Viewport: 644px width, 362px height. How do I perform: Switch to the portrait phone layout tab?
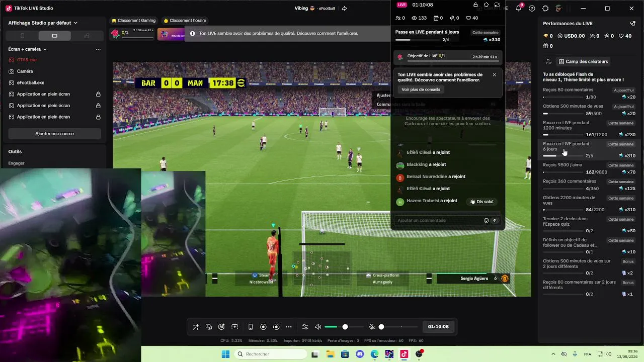pyautogui.click(x=22, y=36)
